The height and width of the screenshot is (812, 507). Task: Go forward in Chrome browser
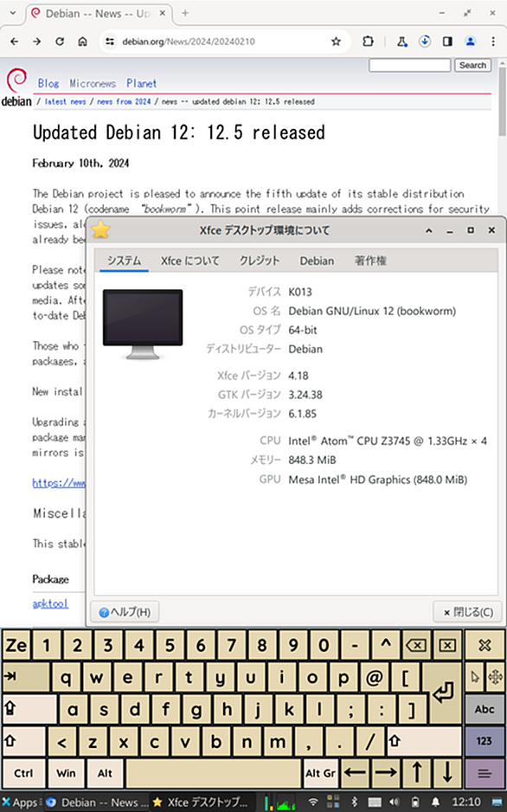click(36, 42)
